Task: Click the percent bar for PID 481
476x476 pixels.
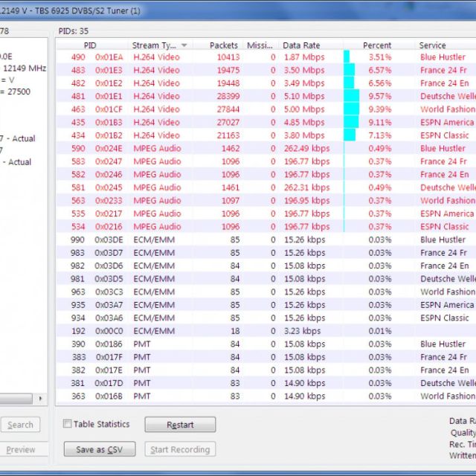Action: [x=351, y=96]
